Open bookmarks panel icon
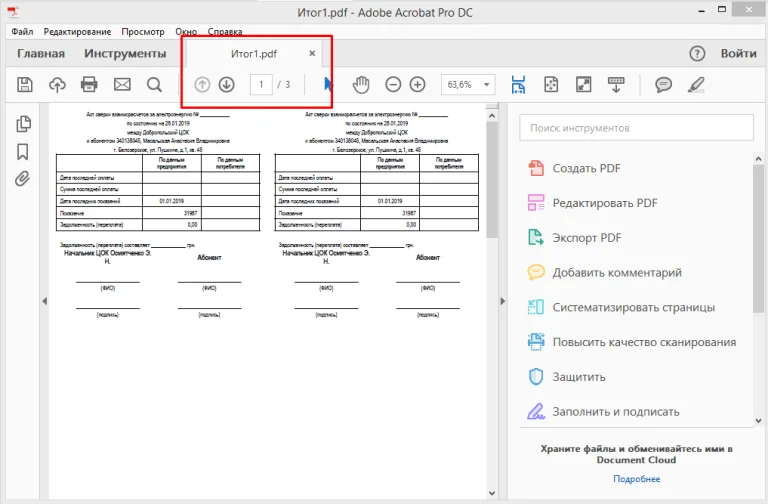The width and height of the screenshot is (768, 504). [23, 151]
